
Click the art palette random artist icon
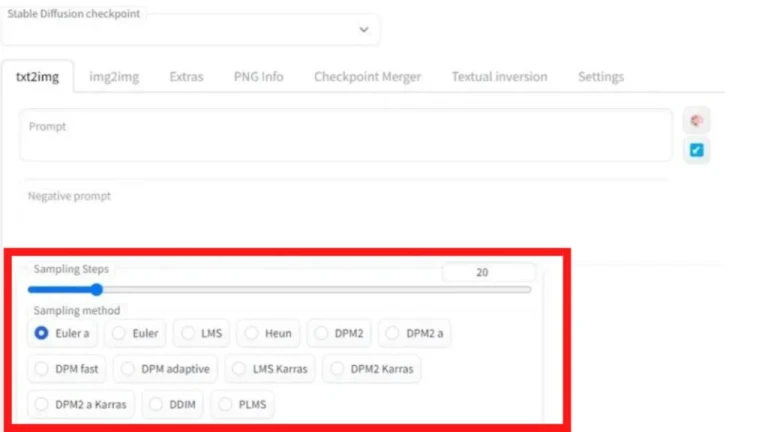(696, 120)
